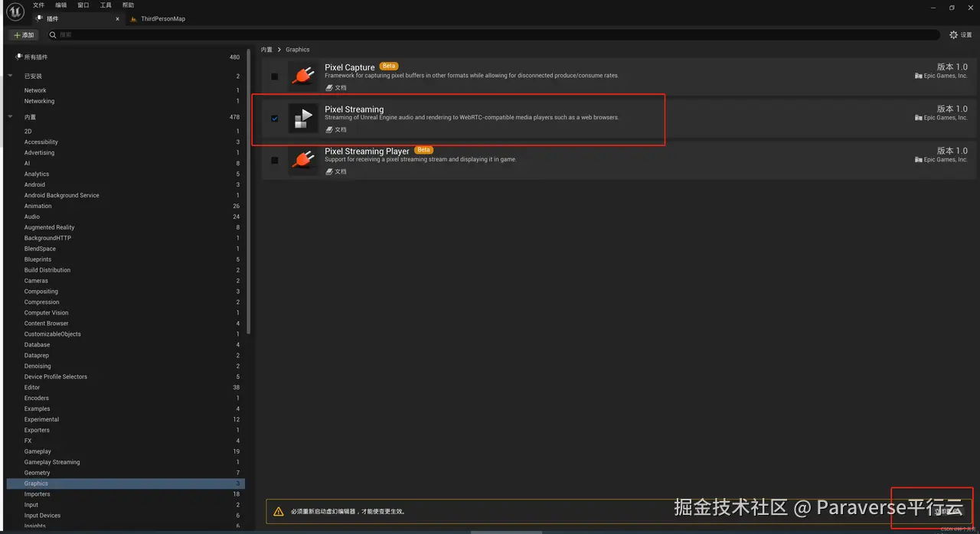Click the 所有插件 plug icon

coord(18,57)
